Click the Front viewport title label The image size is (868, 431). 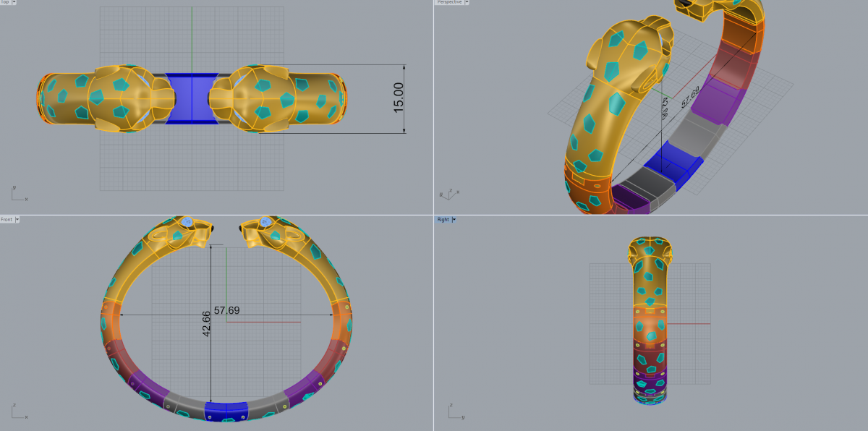(x=7, y=219)
